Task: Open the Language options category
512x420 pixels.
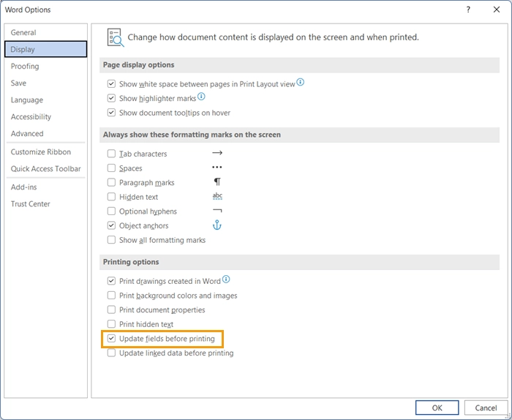Action: pyautogui.click(x=45, y=100)
